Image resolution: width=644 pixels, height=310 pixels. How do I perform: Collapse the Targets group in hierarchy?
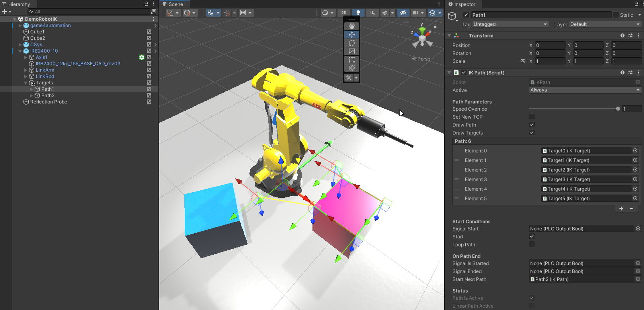pos(26,83)
